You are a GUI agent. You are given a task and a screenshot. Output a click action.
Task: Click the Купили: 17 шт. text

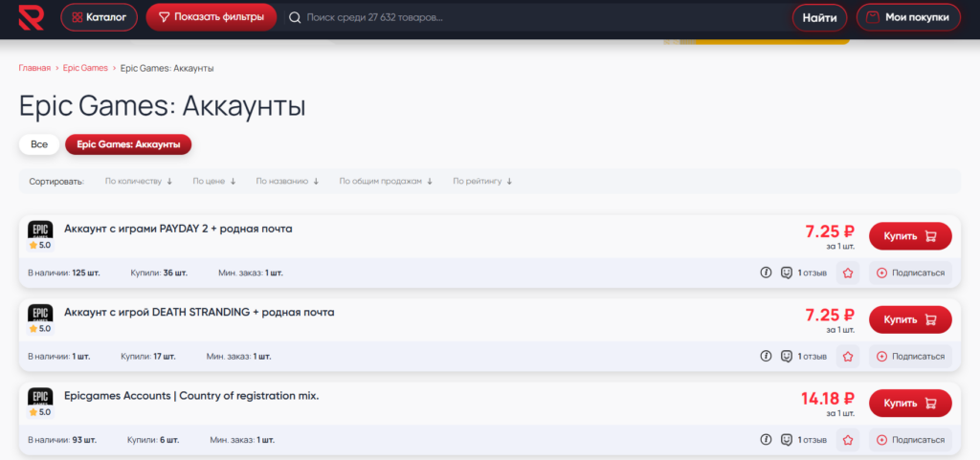click(x=148, y=357)
